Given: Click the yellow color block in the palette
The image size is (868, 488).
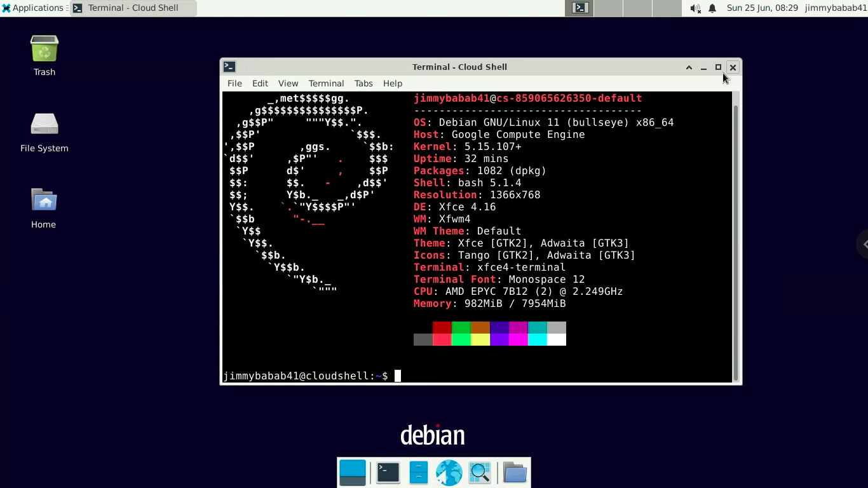Looking at the screenshot, I should tap(480, 340).
